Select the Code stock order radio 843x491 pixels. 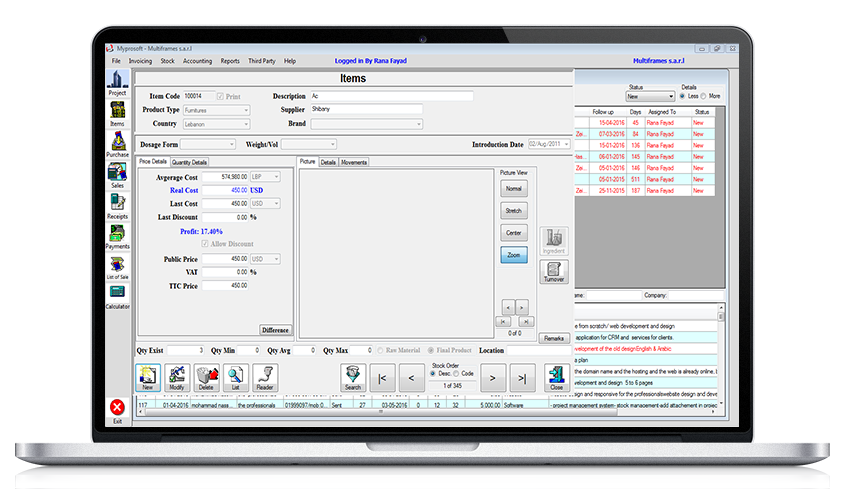pos(458,373)
